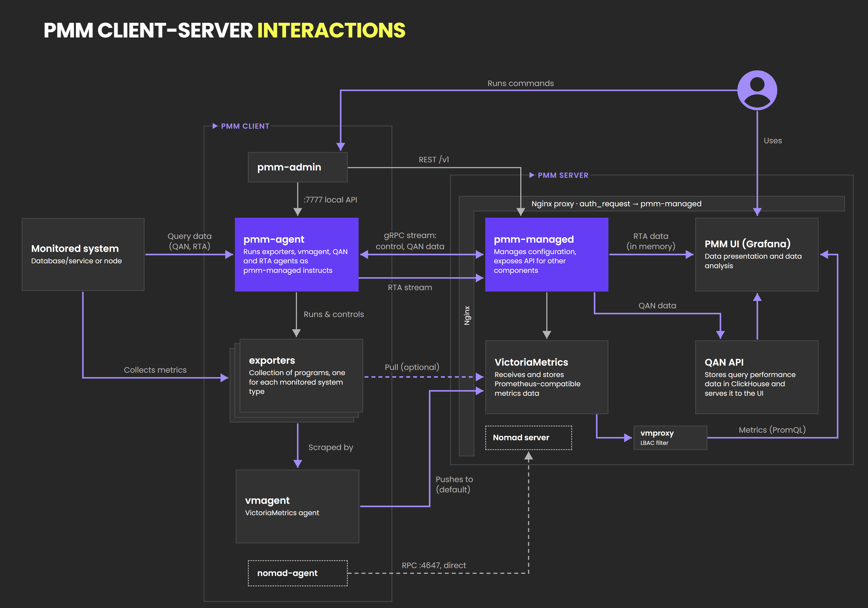Image resolution: width=868 pixels, height=608 pixels.
Task: Click 'Data presentation and data analysis' text
Action: pos(753,261)
